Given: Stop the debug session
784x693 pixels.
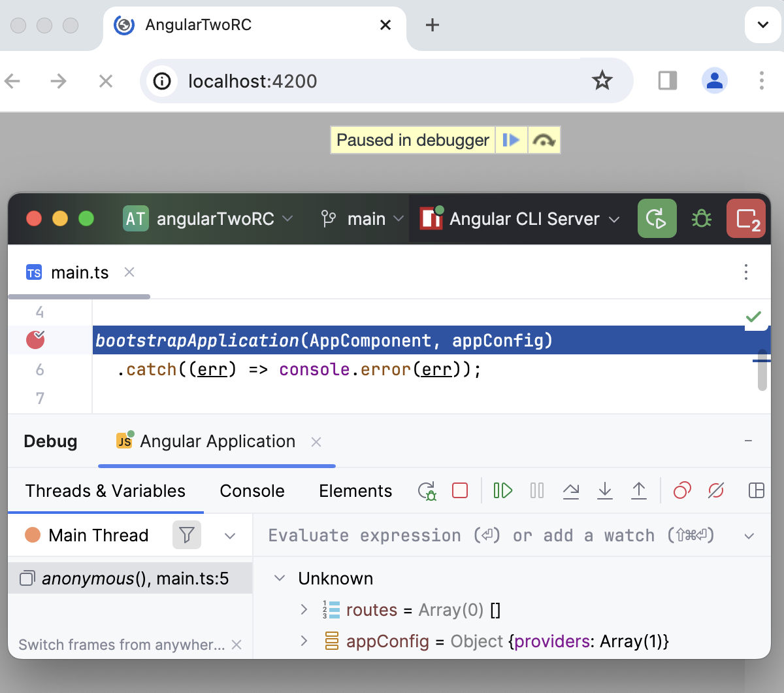Looking at the screenshot, I should click(x=460, y=490).
